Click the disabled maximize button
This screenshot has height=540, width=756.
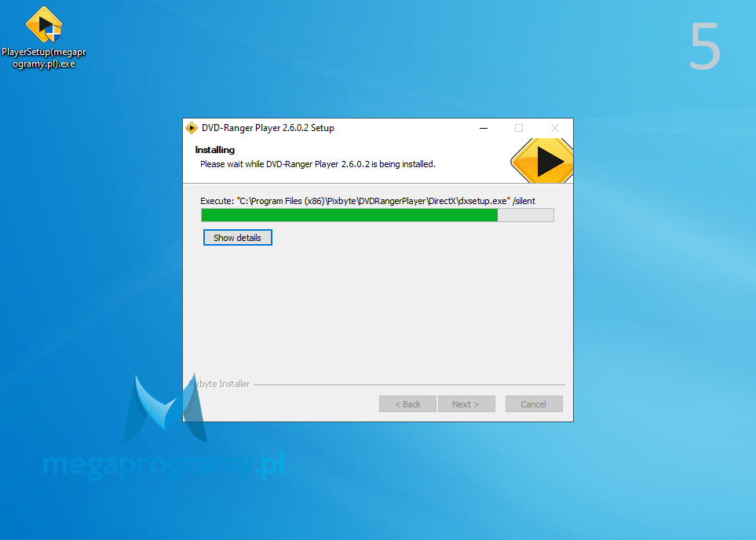coord(519,128)
